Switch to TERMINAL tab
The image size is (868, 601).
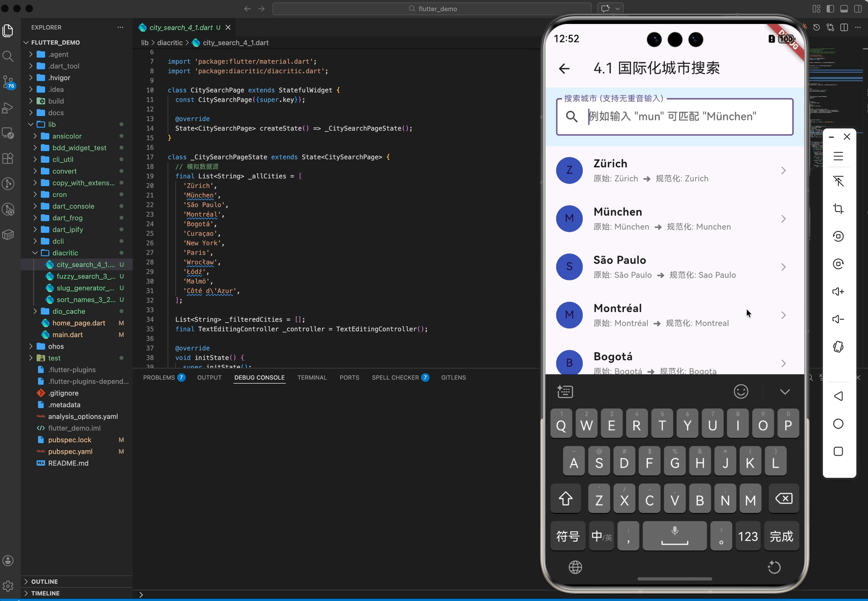pos(312,377)
